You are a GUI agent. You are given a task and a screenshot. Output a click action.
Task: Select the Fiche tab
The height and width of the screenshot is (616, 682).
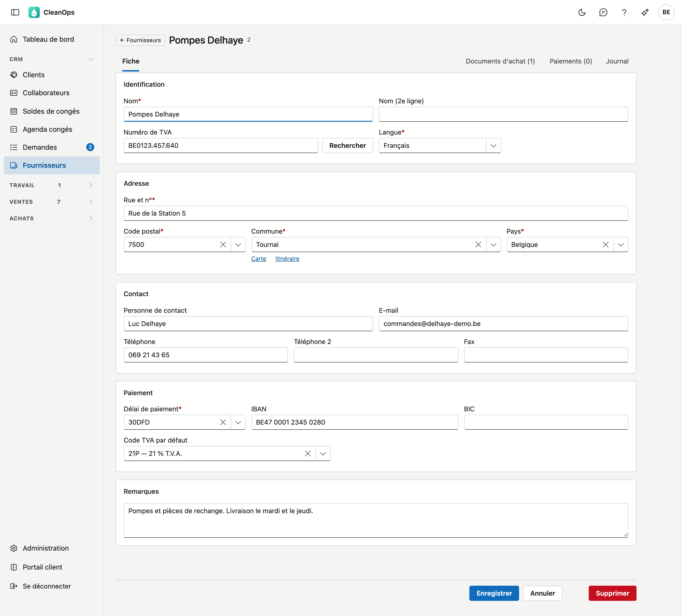tap(130, 61)
